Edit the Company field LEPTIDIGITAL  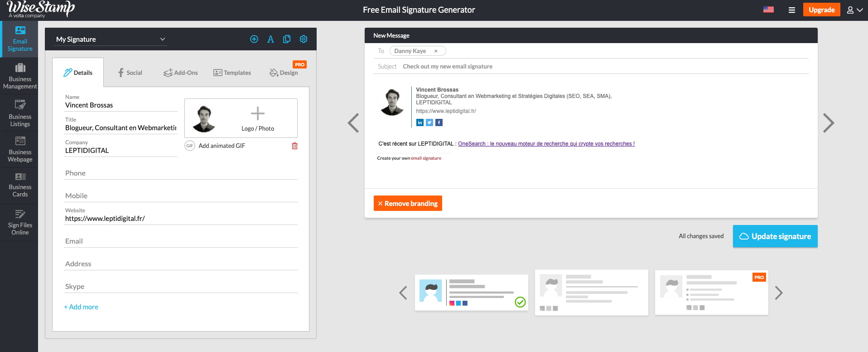tap(121, 151)
